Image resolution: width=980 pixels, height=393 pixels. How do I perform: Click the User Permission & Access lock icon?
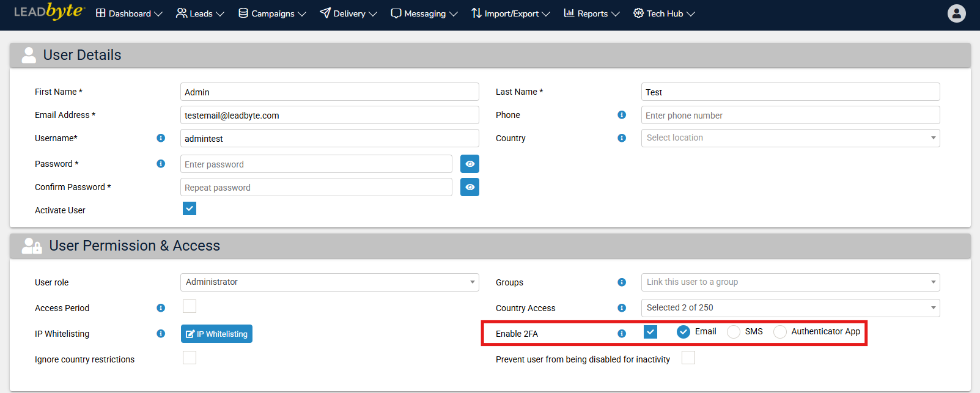coord(31,246)
